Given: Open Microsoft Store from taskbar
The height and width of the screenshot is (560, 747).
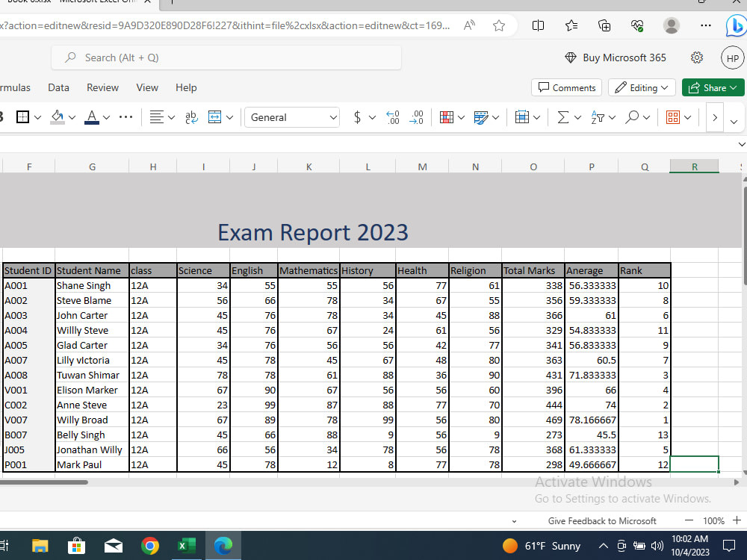Looking at the screenshot, I should [76, 546].
